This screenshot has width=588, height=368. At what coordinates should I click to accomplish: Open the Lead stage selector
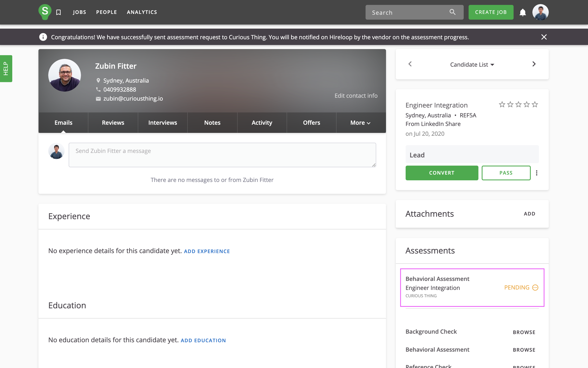[x=472, y=155]
